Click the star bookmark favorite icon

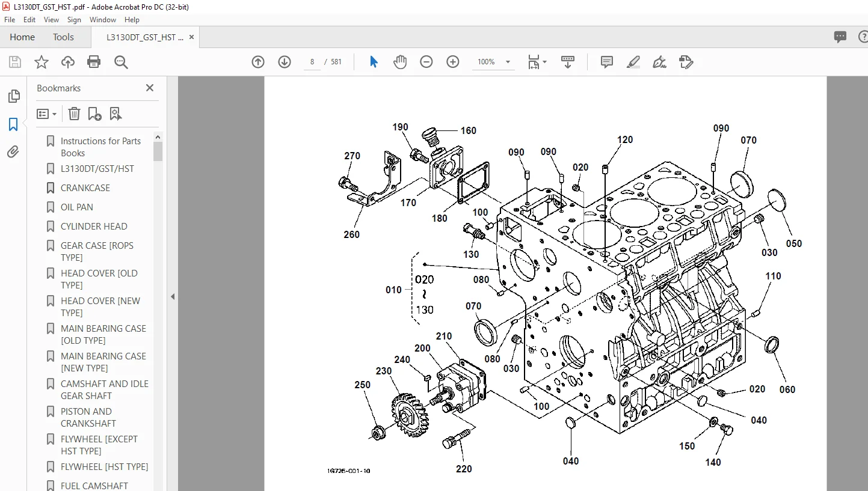coord(42,62)
